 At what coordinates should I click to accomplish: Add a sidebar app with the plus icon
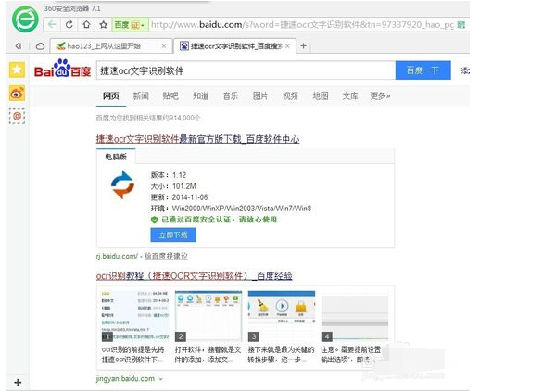(x=18, y=383)
